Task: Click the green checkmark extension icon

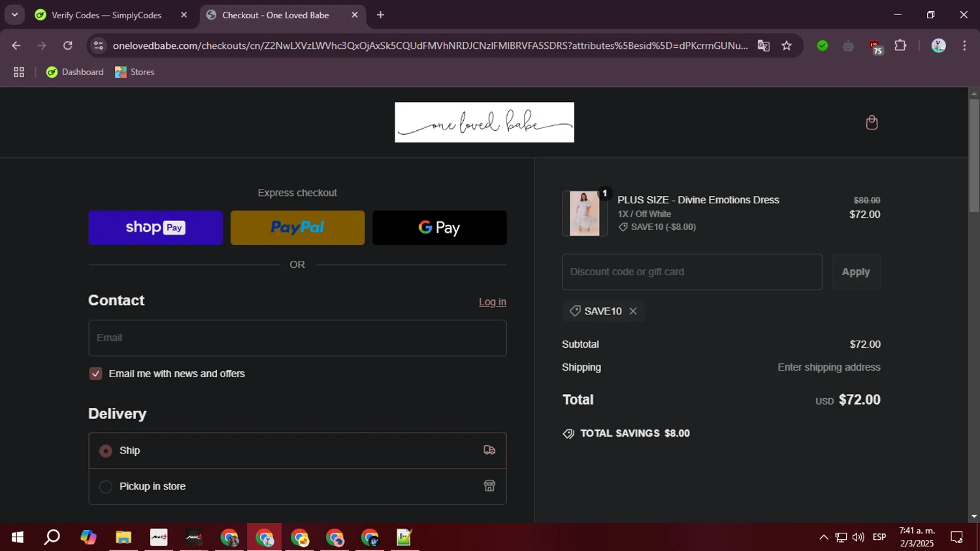Action: (823, 46)
